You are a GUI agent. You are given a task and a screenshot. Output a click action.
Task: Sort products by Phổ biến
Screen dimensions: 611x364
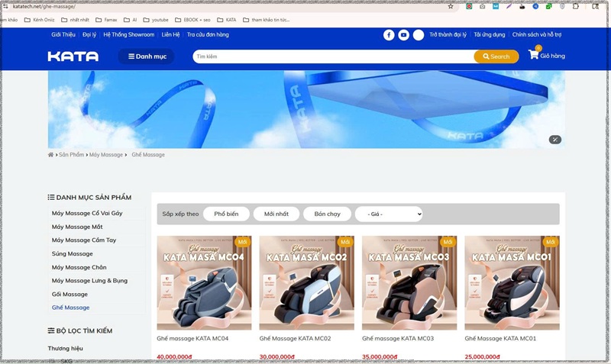point(226,214)
